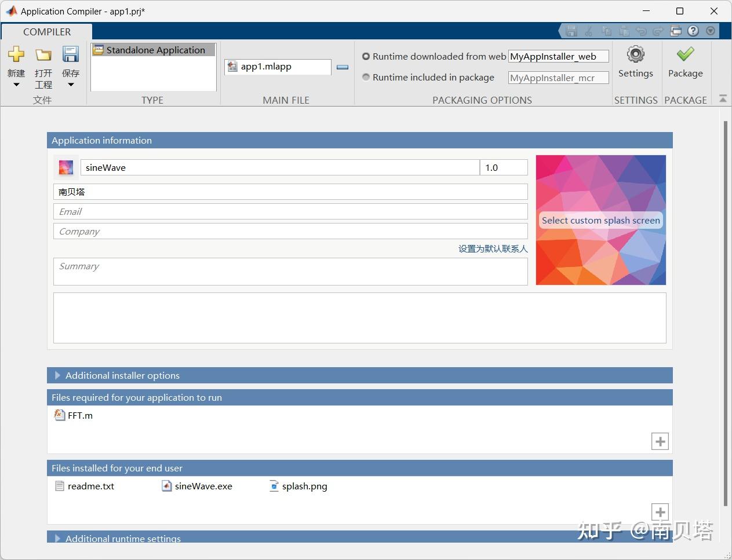Click the FFT.m file icon
This screenshot has height=560, width=732.
click(x=60, y=415)
